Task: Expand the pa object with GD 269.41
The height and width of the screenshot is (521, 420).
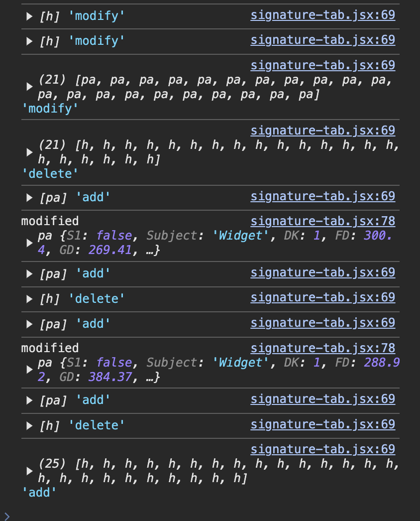Action: point(29,243)
